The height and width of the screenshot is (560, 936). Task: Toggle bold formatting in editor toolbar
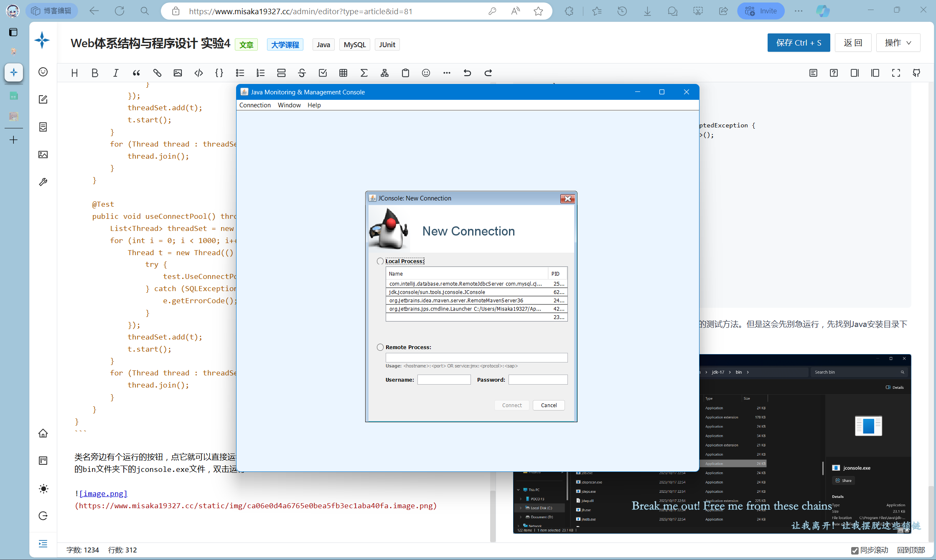tap(95, 73)
